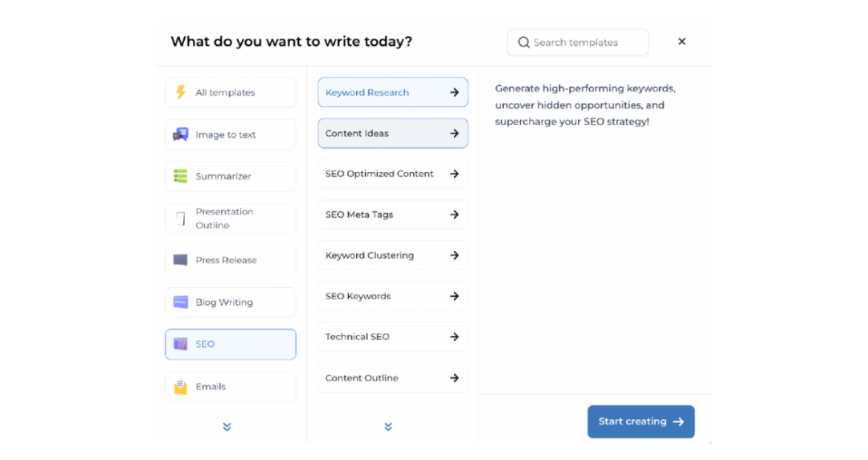Viewport: 868px width, 460px height.
Task: Choose the yellow Emails icon
Action: [x=181, y=387]
